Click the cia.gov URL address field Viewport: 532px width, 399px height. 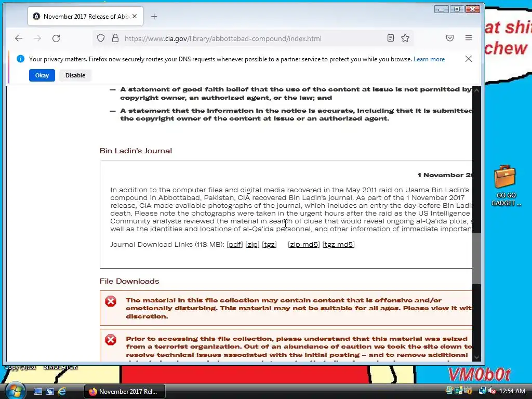click(x=254, y=38)
